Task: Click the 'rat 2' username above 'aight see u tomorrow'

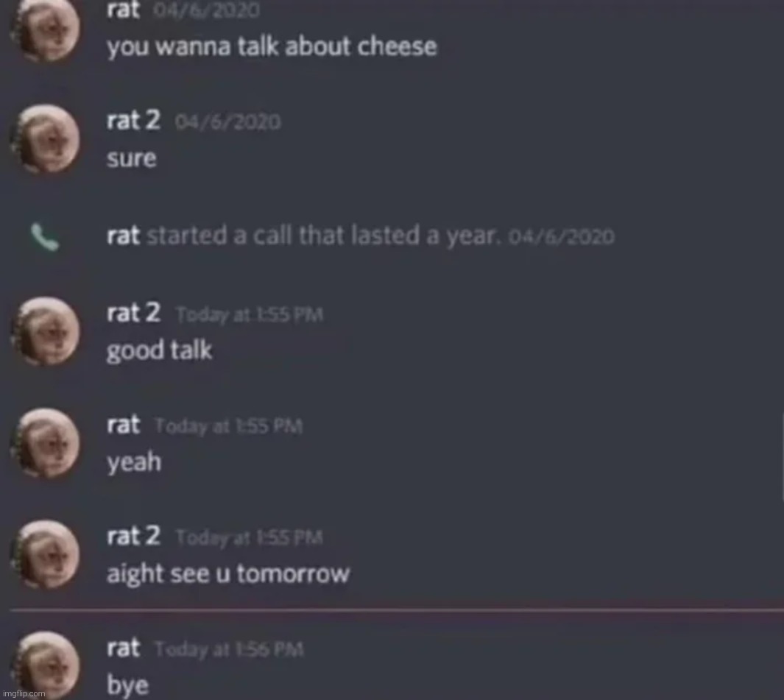Action: click(x=133, y=537)
